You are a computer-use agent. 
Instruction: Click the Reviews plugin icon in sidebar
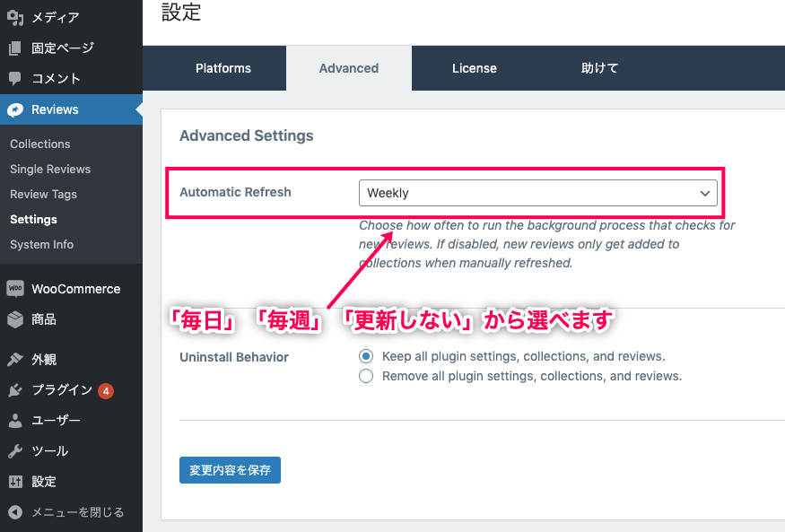tap(15, 109)
